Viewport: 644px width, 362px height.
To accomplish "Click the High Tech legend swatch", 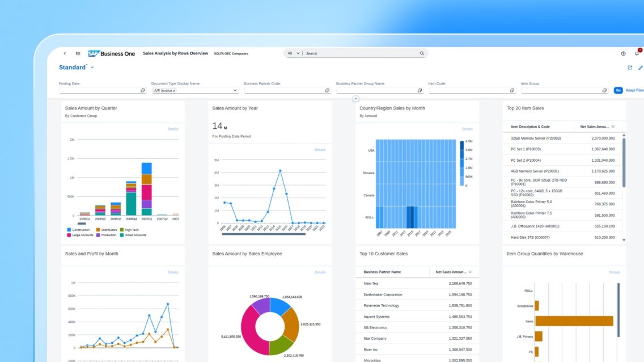I will 121,230.
